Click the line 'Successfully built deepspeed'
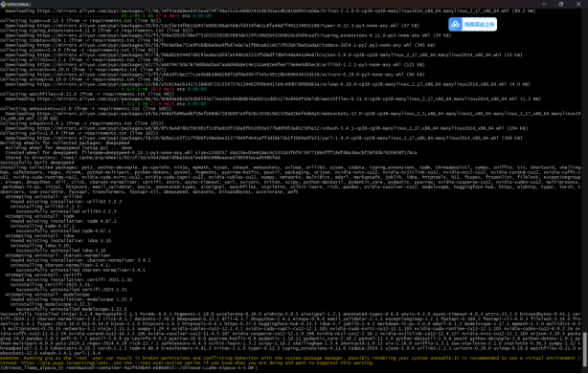588x374 pixels. [37, 163]
